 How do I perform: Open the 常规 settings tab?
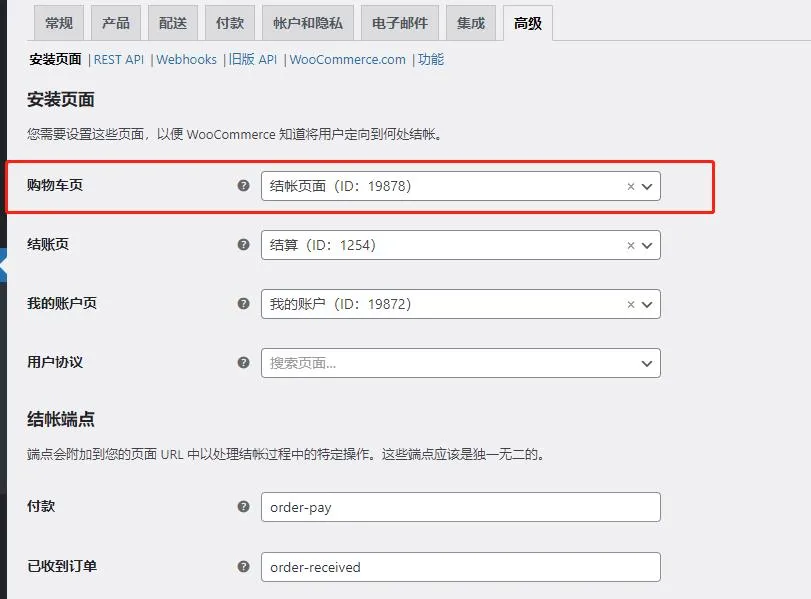coord(58,23)
